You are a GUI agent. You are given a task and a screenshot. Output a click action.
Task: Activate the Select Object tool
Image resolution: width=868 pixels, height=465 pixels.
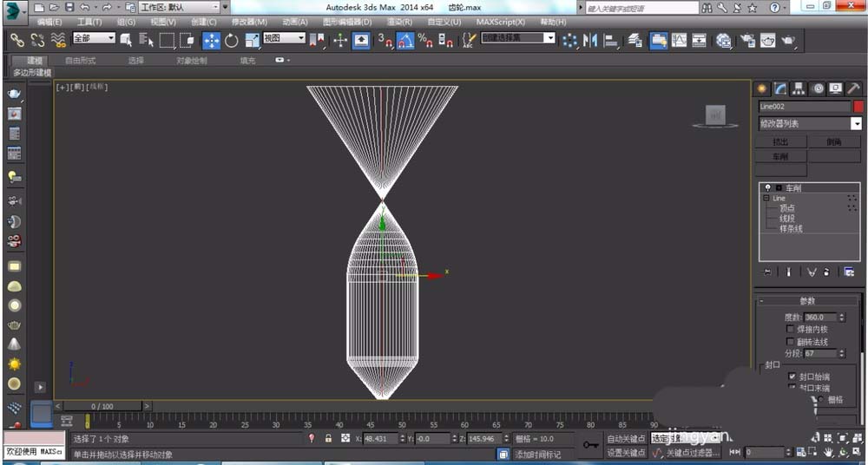tap(126, 40)
